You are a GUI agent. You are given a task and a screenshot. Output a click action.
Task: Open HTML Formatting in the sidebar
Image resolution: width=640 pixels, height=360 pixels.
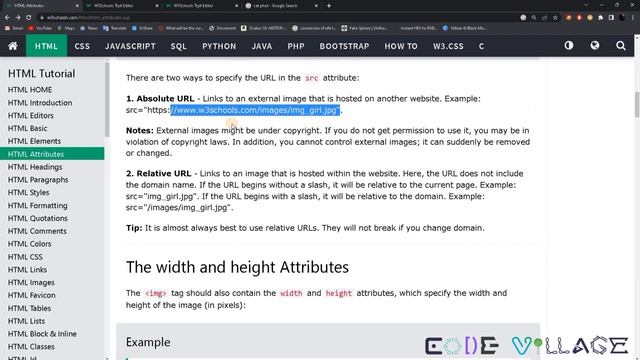[52, 205]
